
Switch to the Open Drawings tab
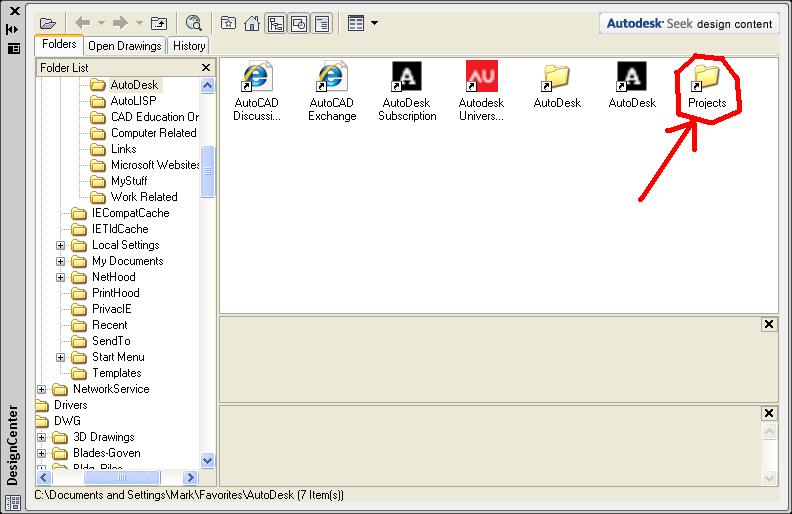tap(125, 46)
